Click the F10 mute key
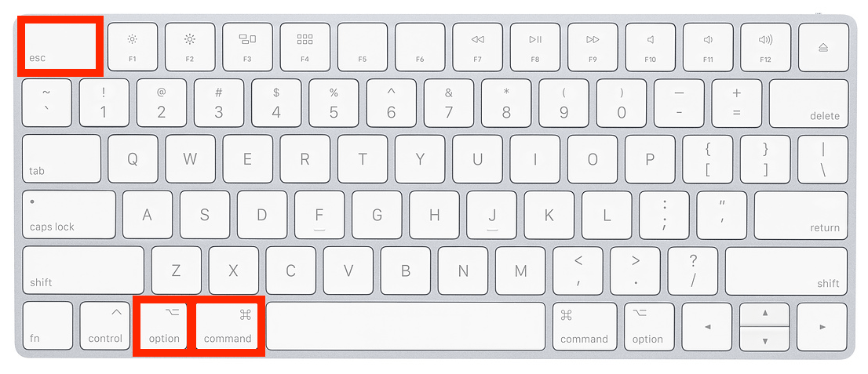The width and height of the screenshot is (868, 374). pos(651,47)
